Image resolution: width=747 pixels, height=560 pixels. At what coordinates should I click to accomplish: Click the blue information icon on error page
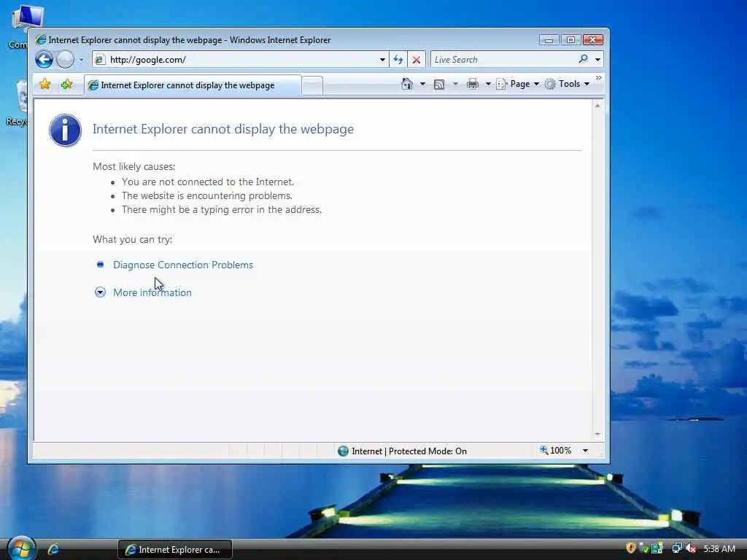(65, 130)
